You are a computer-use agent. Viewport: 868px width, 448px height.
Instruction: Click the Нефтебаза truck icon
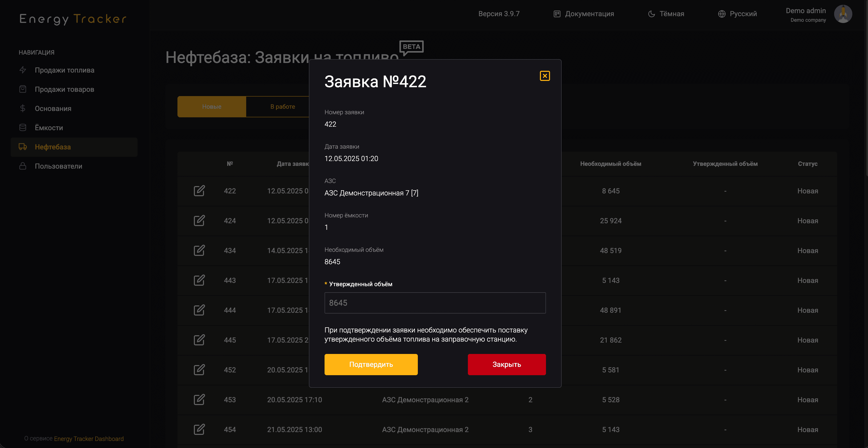(22, 147)
